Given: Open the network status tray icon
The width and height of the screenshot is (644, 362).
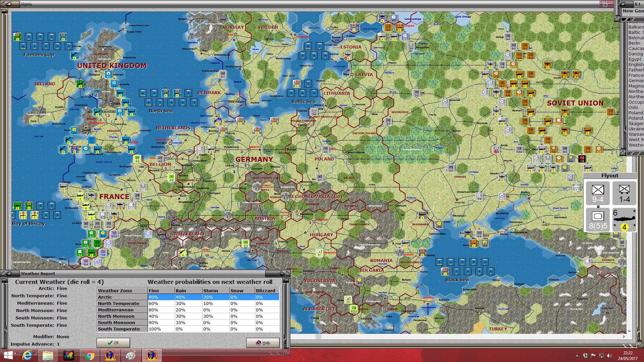Looking at the screenshot, I should click(601, 356).
